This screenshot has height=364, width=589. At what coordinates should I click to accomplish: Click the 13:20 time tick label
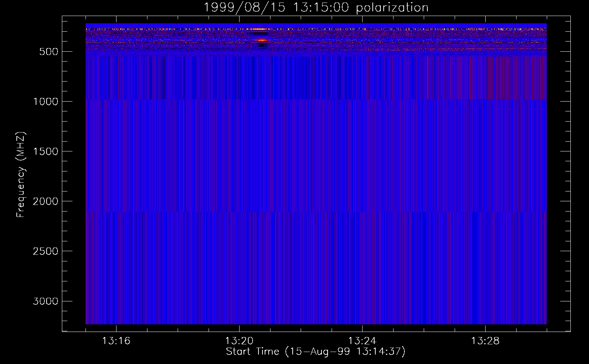[x=239, y=341]
